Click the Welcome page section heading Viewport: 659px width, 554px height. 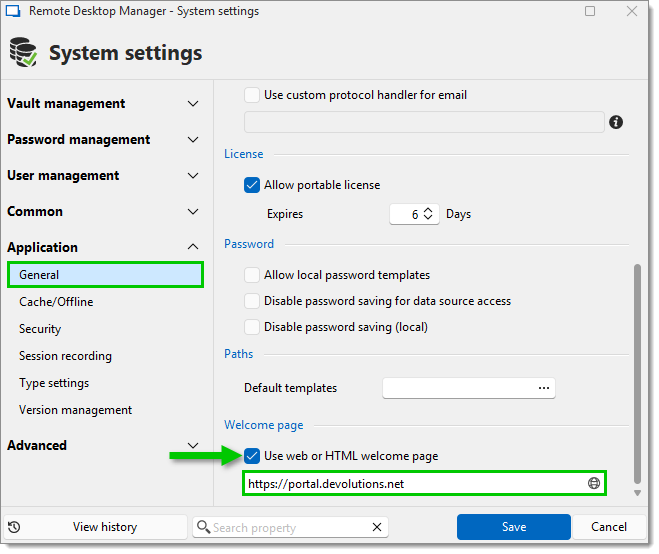[264, 425]
